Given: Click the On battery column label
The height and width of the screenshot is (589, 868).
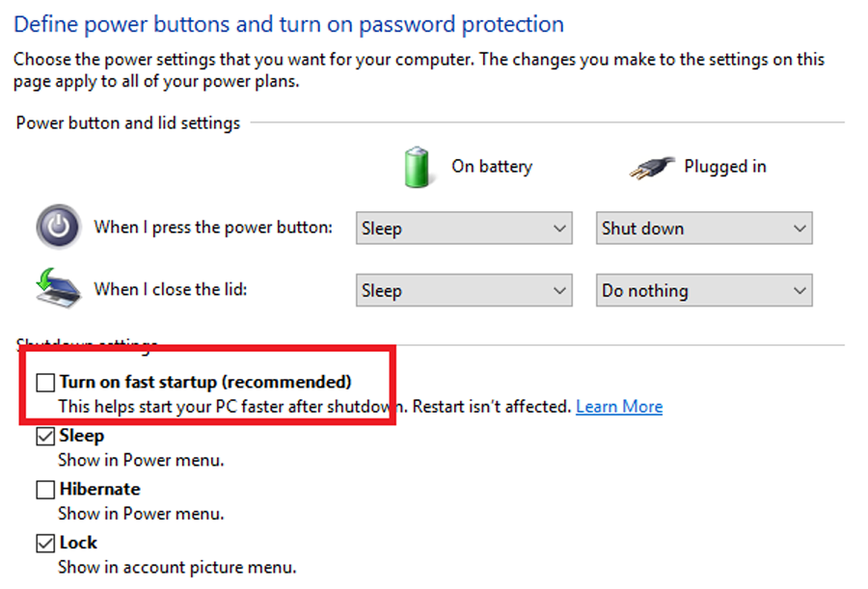Looking at the screenshot, I should coord(492,166).
